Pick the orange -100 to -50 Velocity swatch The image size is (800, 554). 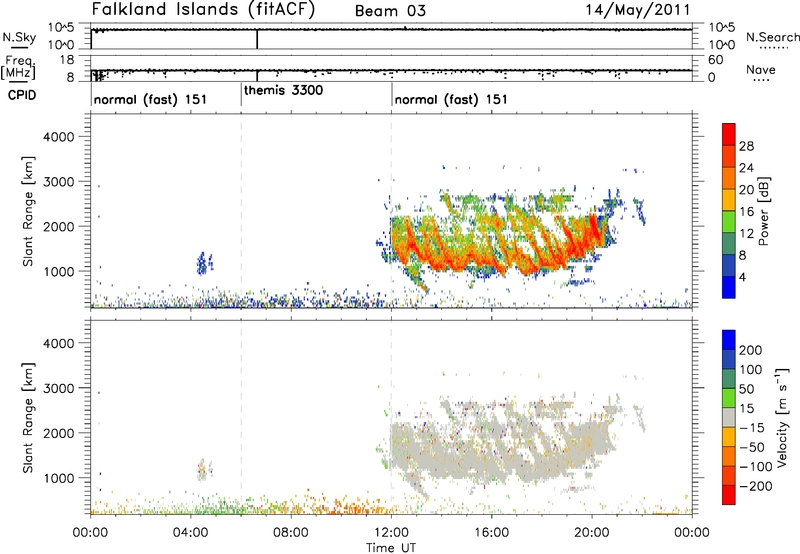point(729,456)
